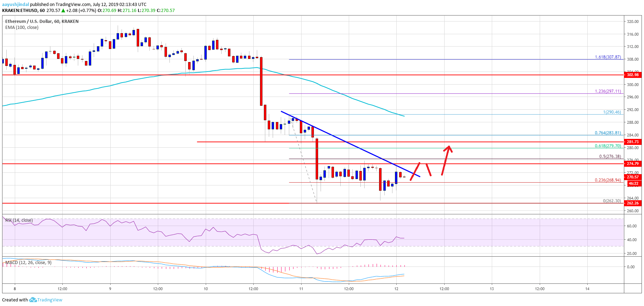Click the 270.57 current price label
The image size is (644, 306).
tap(633, 177)
